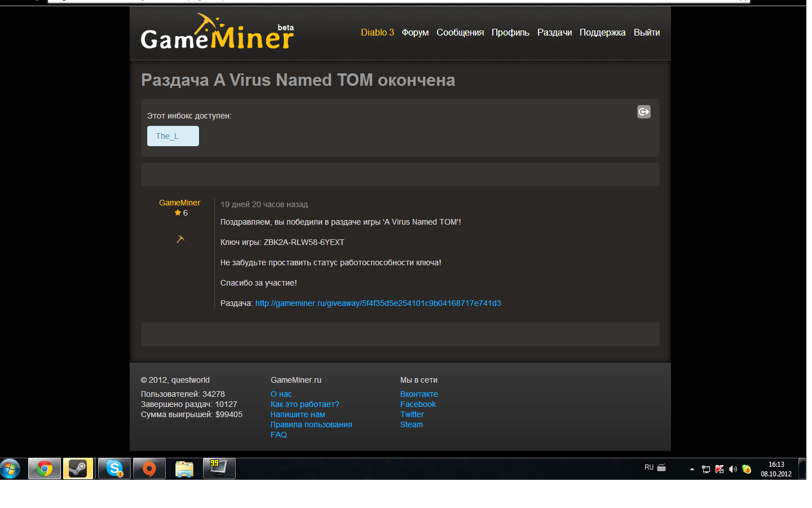Click the leave inbox arrow icon
The height and width of the screenshot is (508, 812).
(644, 112)
